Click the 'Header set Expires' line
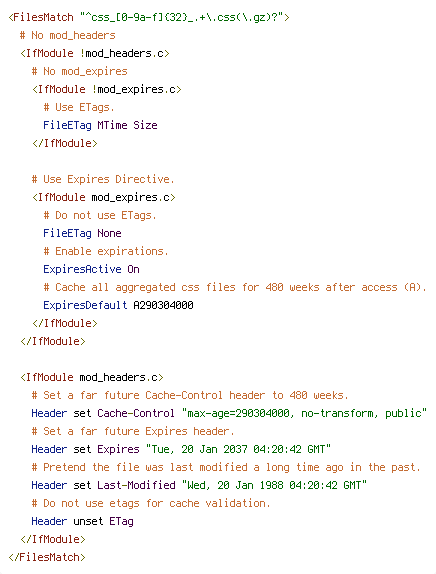The height and width of the screenshot is (574, 436). (x=181, y=449)
